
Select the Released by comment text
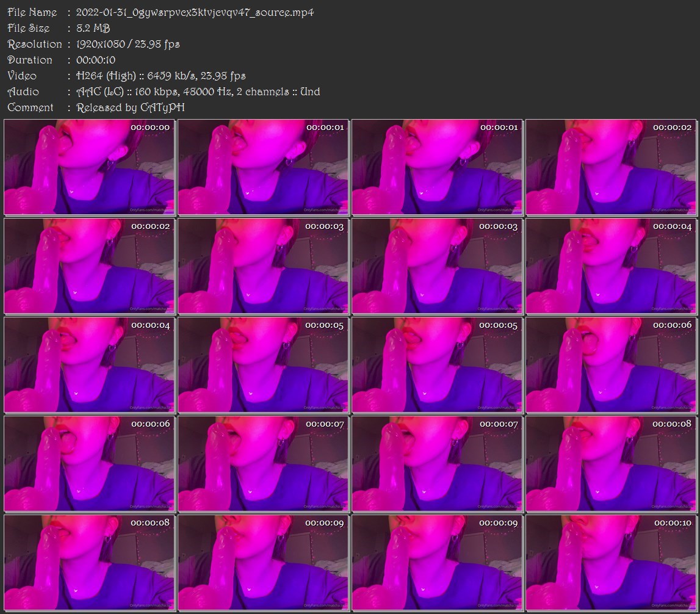click(x=130, y=107)
